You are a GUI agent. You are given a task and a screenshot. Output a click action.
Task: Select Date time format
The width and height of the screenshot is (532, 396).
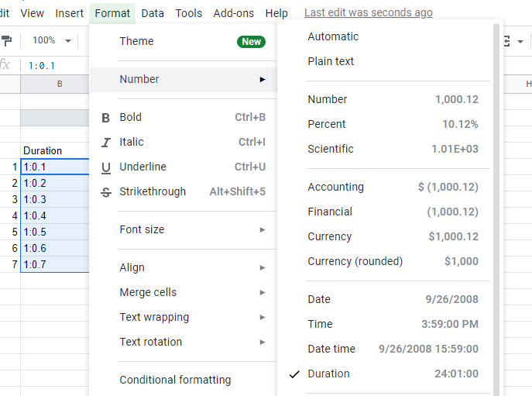coord(386,350)
